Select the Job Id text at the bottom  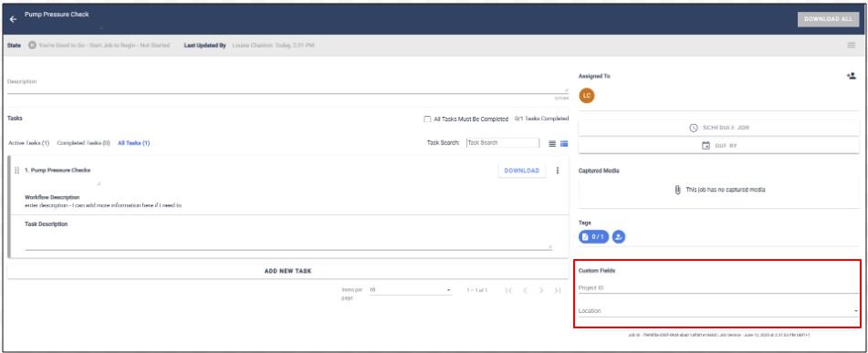click(x=718, y=336)
